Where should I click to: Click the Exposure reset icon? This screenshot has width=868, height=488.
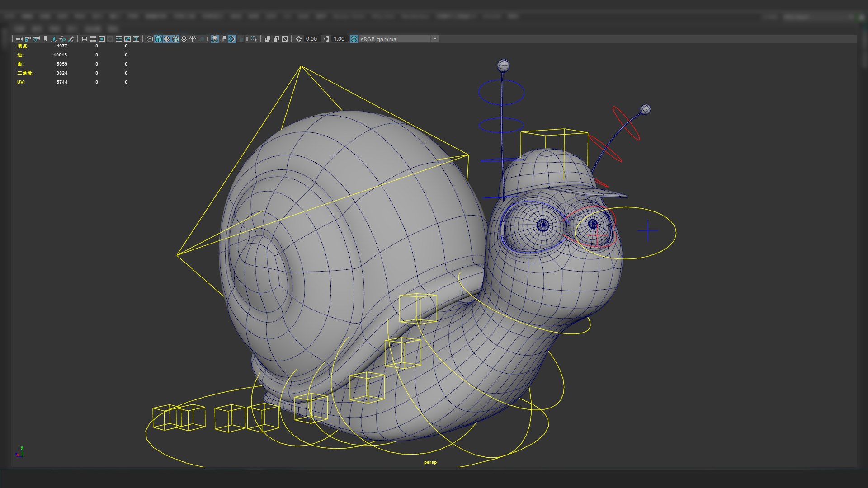coord(299,39)
